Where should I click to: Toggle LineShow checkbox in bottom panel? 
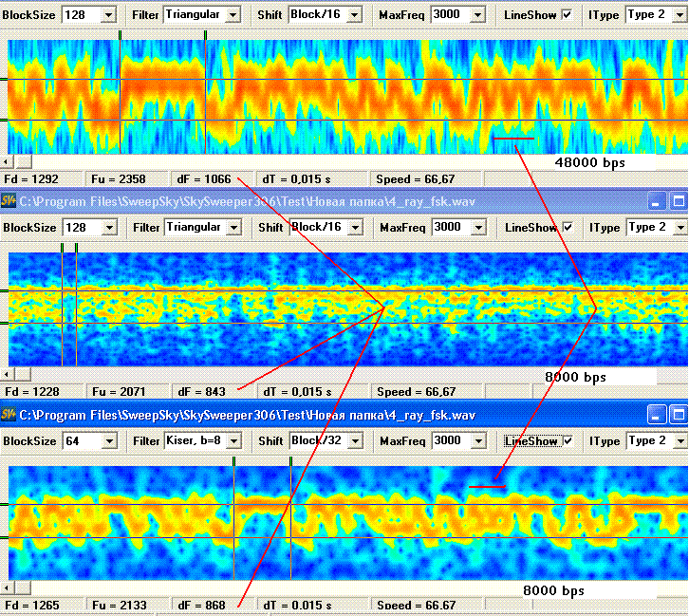tap(568, 440)
